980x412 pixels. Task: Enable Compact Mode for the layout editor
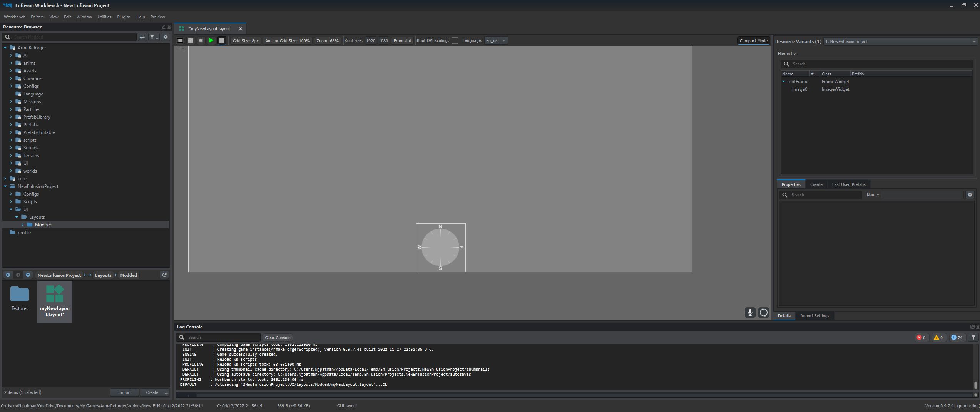[753, 40]
